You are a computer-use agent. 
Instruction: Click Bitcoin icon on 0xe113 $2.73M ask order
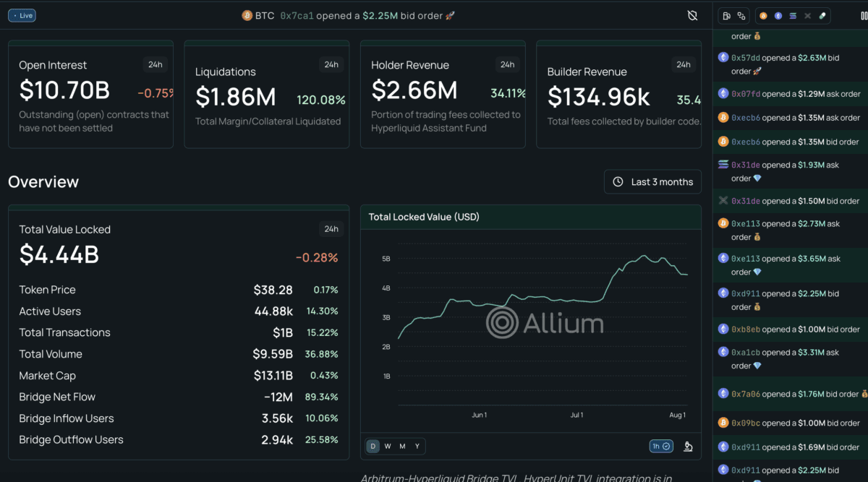pyautogui.click(x=723, y=223)
